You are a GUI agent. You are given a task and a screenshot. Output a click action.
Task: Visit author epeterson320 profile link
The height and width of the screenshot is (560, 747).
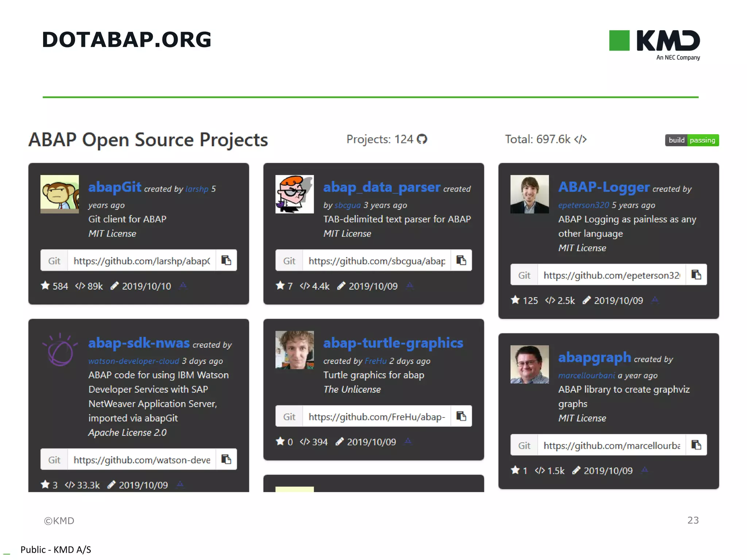pos(584,205)
